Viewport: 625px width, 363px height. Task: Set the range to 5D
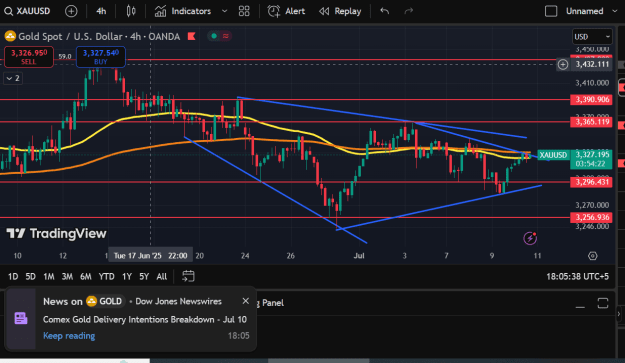coord(30,277)
